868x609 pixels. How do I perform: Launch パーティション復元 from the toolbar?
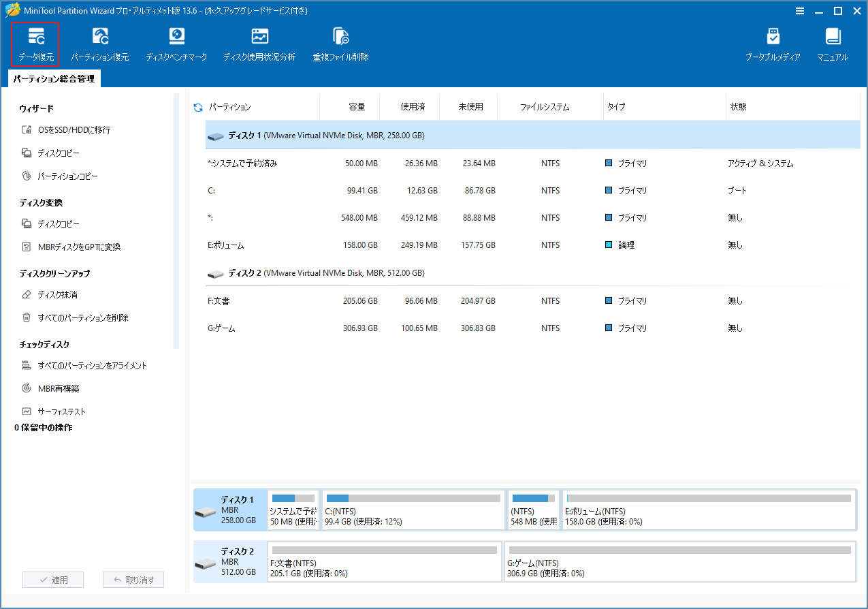[101, 43]
